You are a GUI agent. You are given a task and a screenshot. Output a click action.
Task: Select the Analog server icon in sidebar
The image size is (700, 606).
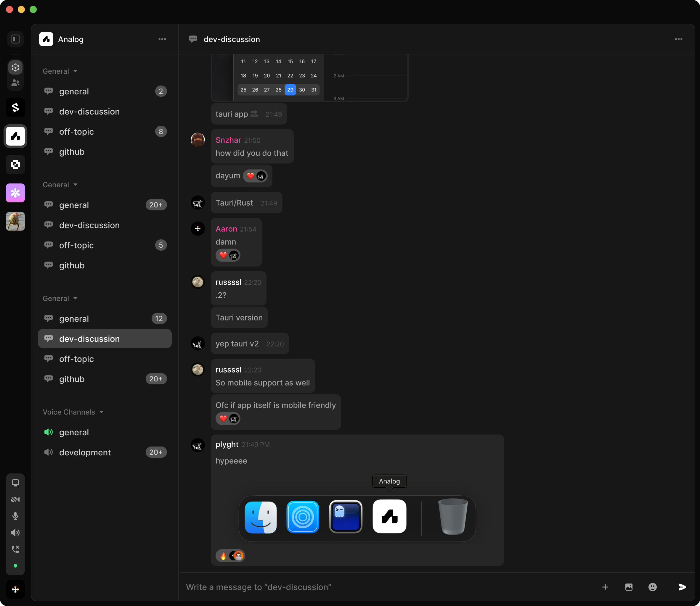(x=15, y=136)
